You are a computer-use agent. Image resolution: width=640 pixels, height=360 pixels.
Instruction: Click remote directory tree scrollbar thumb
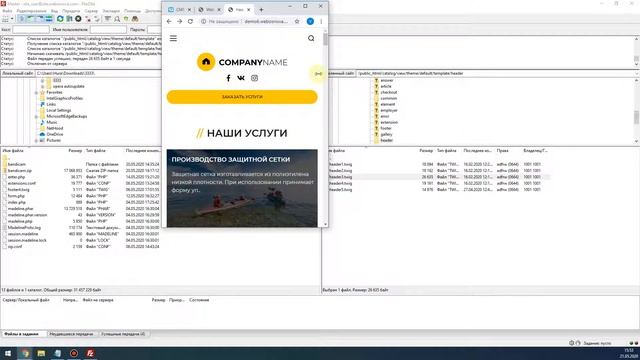point(636,117)
